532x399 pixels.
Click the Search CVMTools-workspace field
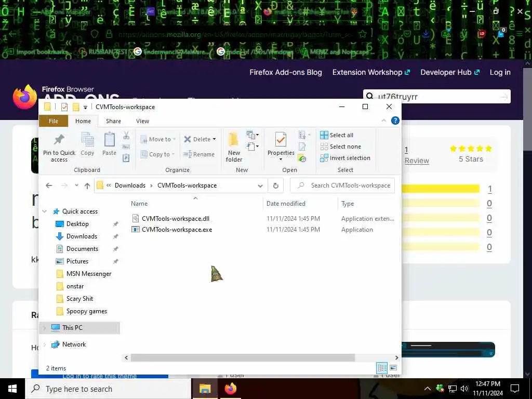pos(342,185)
